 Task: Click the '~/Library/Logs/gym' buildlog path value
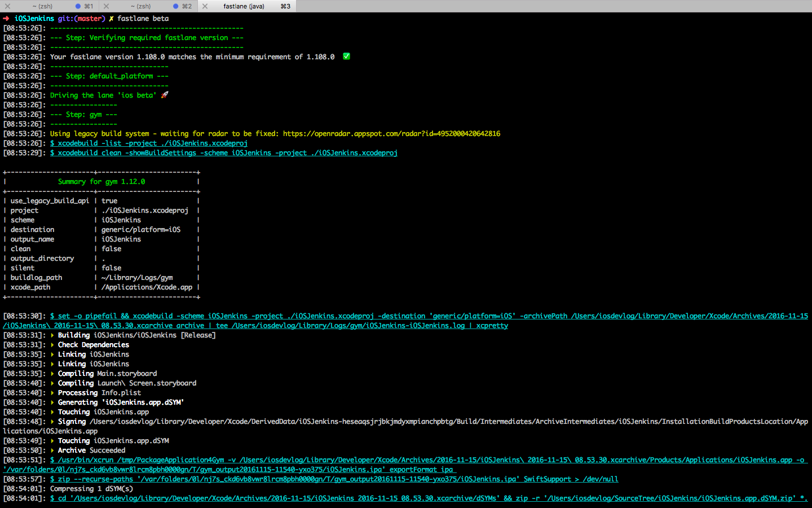pos(137,278)
